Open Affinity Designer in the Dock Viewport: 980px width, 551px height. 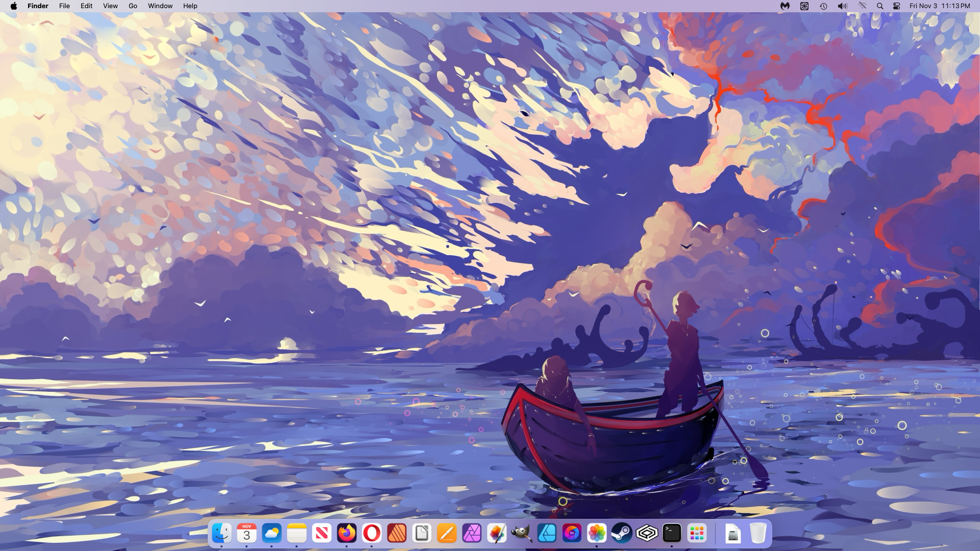click(x=547, y=534)
